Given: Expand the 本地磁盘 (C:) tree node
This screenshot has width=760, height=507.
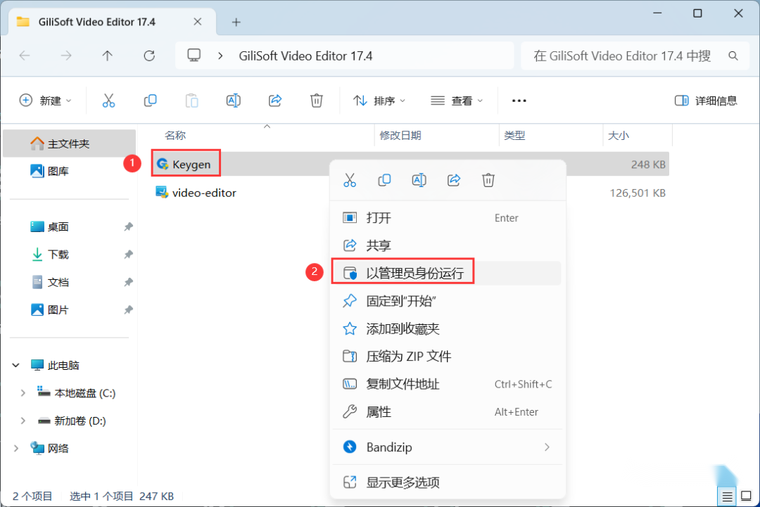Looking at the screenshot, I should (22, 393).
